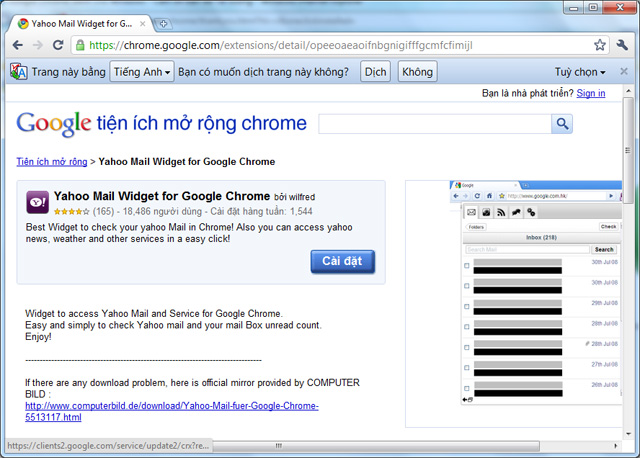Open the Sign in link
The width and height of the screenshot is (640, 458).
(x=590, y=93)
